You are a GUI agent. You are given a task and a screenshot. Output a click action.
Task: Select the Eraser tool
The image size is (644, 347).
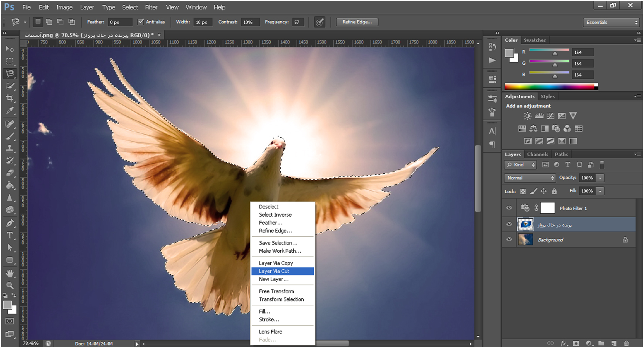pyautogui.click(x=10, y=173)
